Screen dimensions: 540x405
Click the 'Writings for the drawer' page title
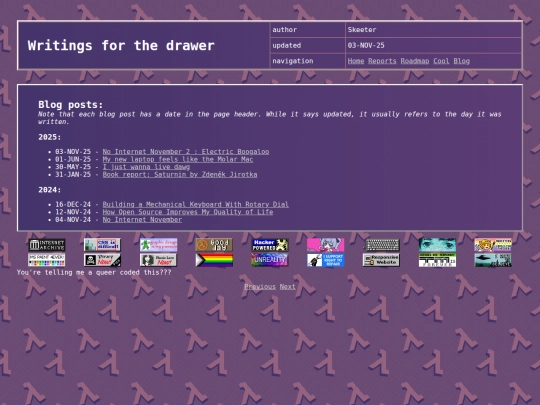click(121, 45)
